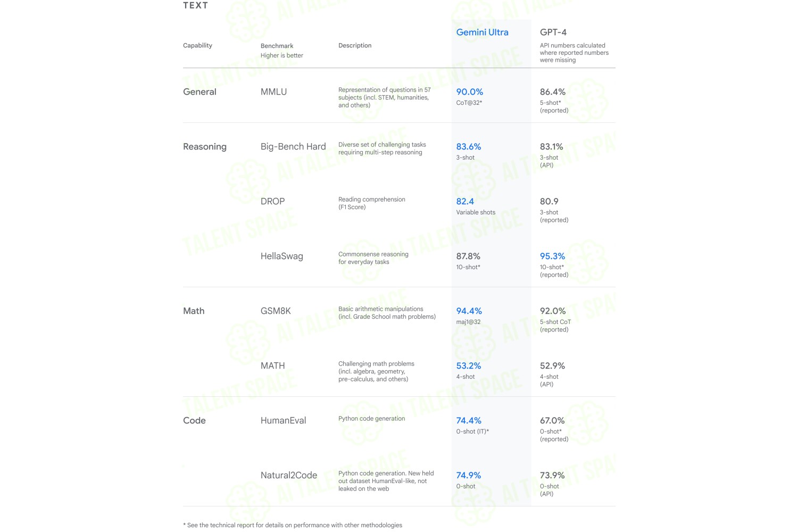This screenshot has width=798, height=532.
Task: Click the Code capability heading
Action: point(194,421)
